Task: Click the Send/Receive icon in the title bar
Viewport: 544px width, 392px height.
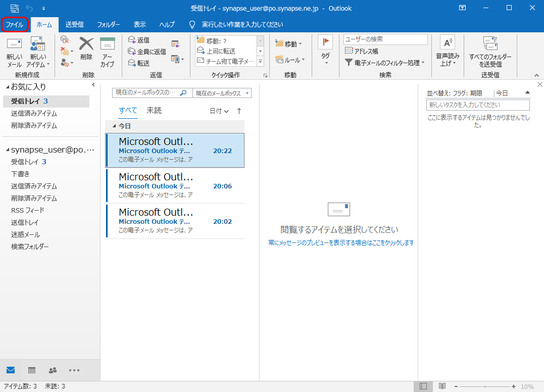Action: pos(15,8)
